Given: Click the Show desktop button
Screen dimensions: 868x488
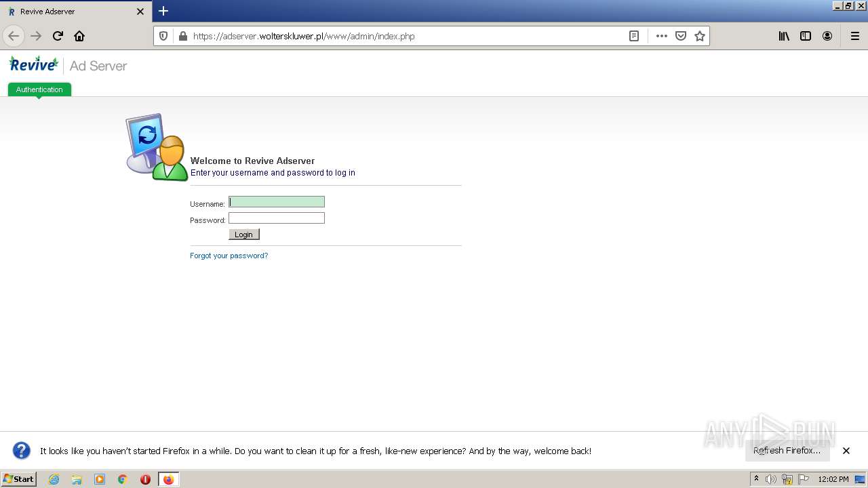Looking at the screenshot, I should [x=861, y=479].
